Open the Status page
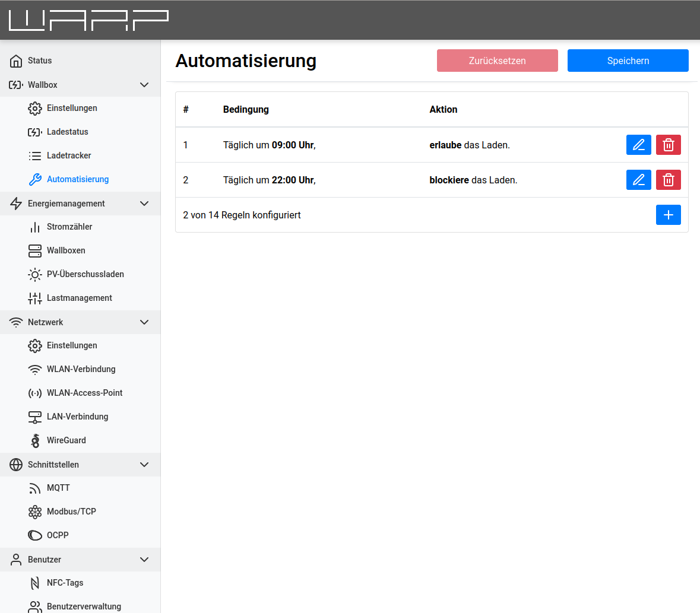 pyautogui.click(x=40, y=61)
